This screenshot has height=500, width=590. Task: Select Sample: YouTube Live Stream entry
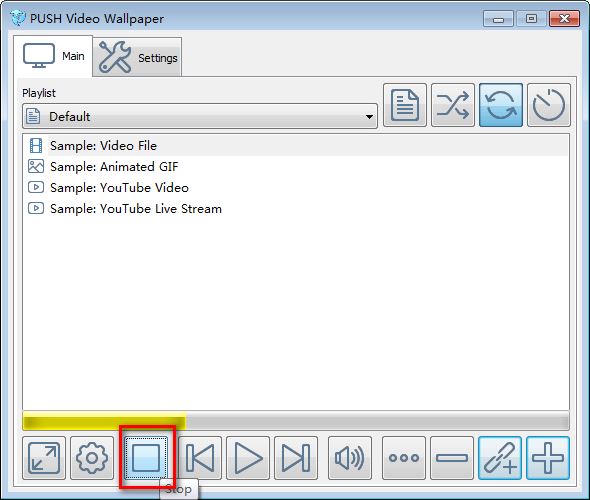click(295, 209)
